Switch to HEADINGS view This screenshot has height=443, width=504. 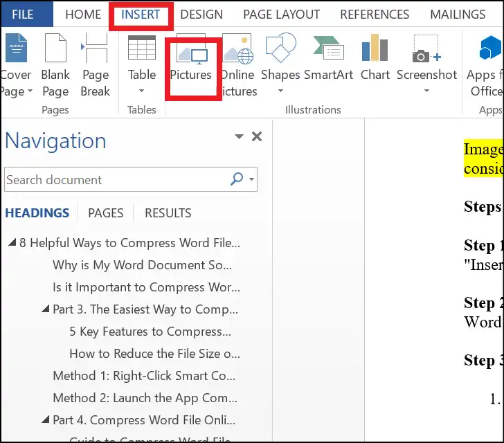point(37,213)
